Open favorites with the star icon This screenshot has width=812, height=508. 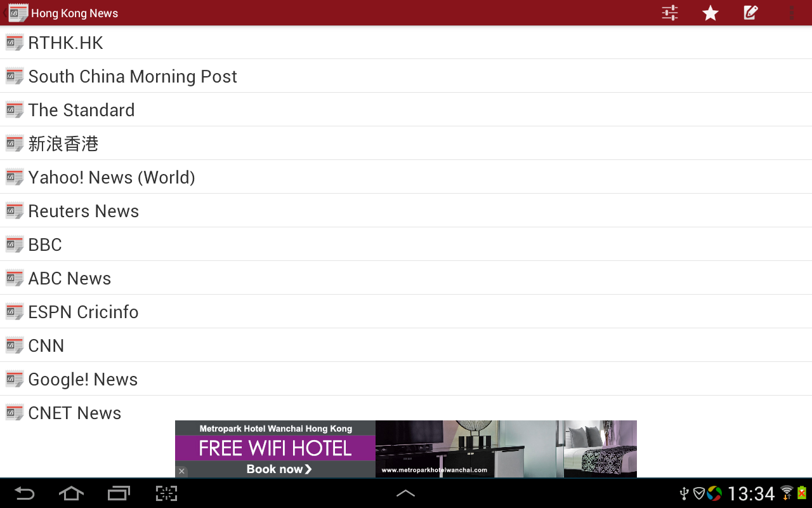point(710,13)
